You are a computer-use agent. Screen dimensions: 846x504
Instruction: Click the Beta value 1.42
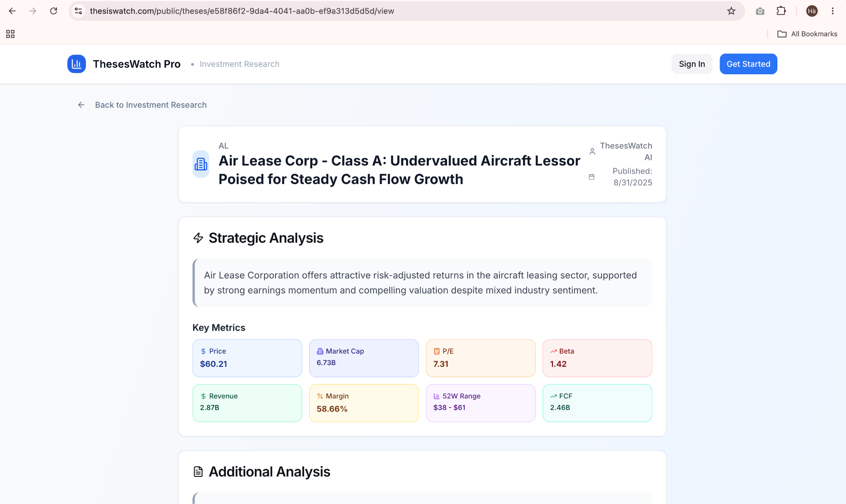coord(558,364)
